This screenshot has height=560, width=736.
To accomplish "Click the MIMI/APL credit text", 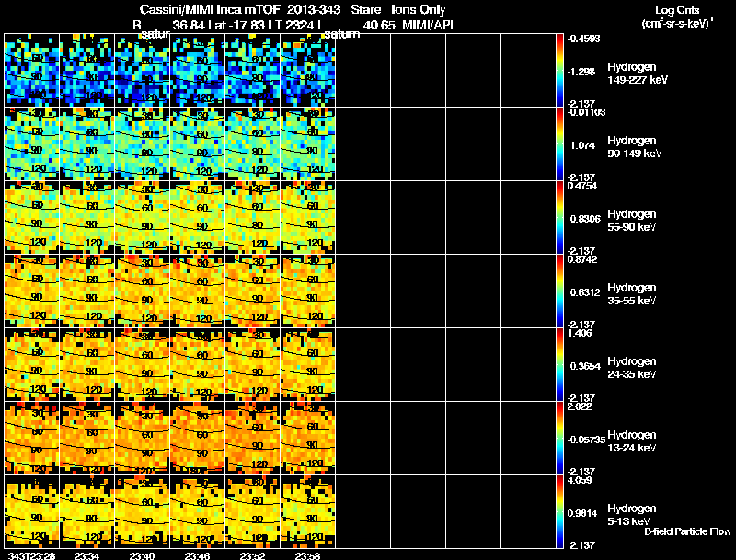I will (x=430, y=26).
